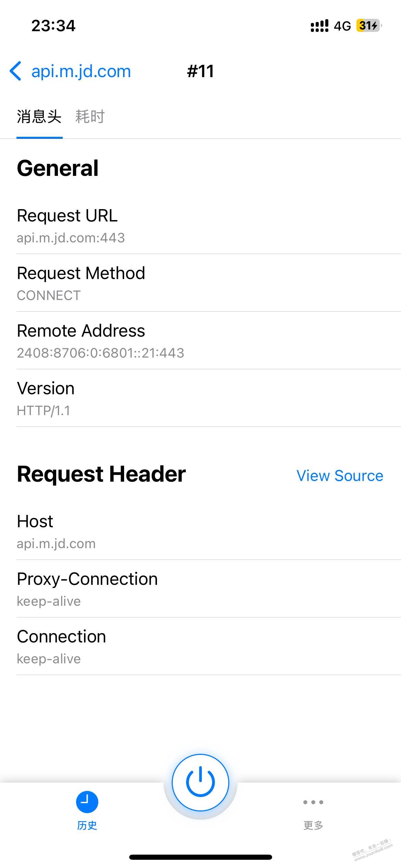The height and width of the screenshot is (868, 401).
Task: Switch to the 耗时 timing tab
Action: (90, 117)
